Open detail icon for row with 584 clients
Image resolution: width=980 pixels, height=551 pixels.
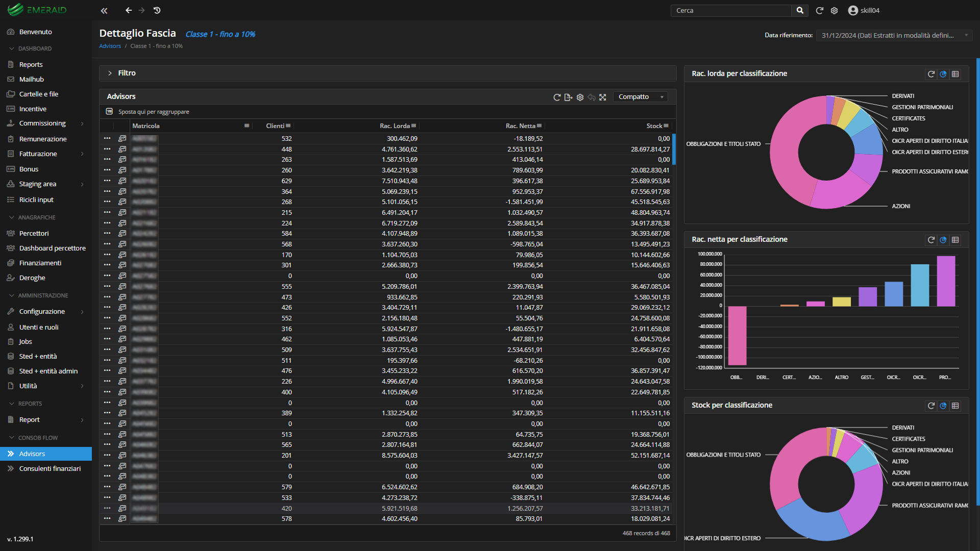[x=122, y=234]
